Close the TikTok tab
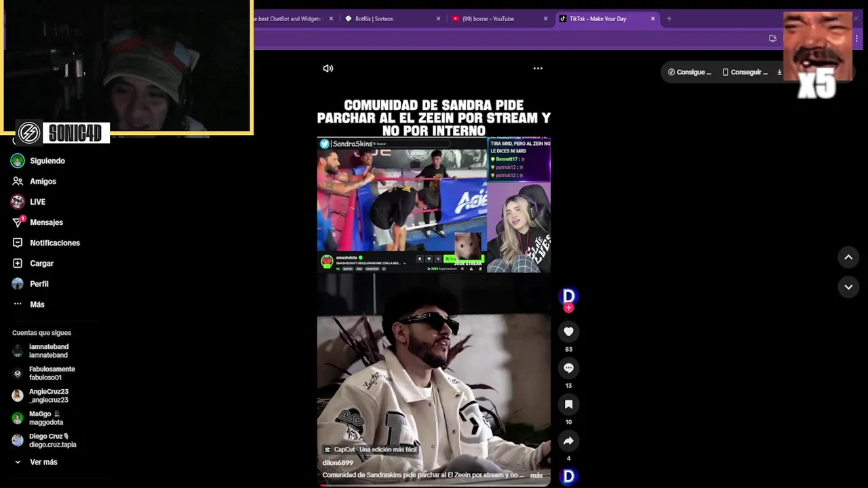The width and height of the screenshot is (868, 488). pyautogui.click(x=653, y=19)
